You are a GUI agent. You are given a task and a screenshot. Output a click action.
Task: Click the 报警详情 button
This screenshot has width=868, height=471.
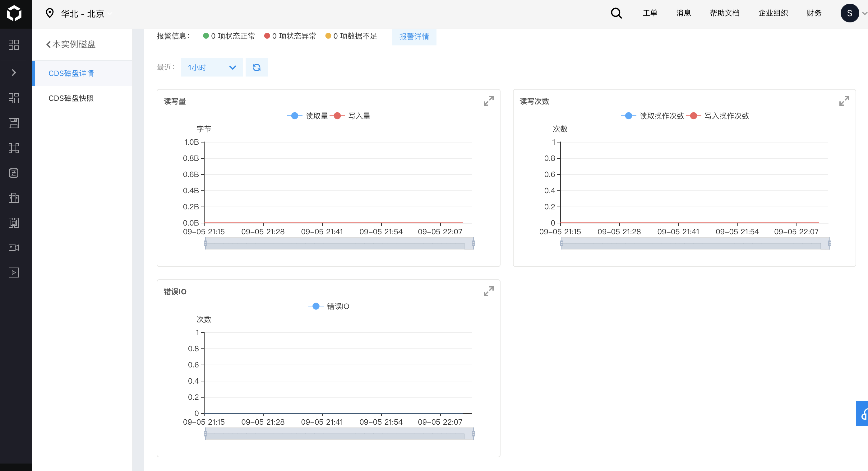[x=414, y=36]
